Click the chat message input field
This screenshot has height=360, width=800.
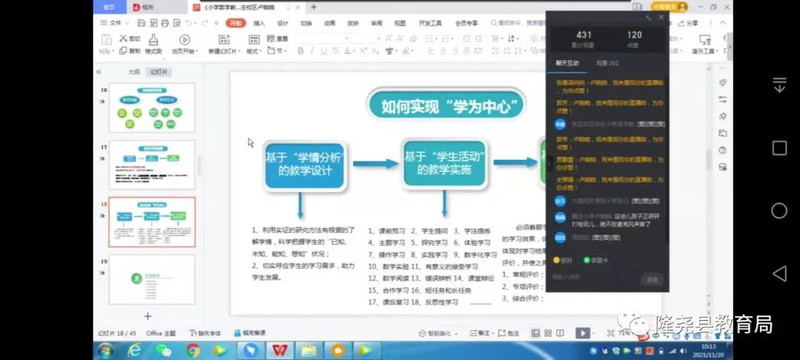click(x=594, y=278)
